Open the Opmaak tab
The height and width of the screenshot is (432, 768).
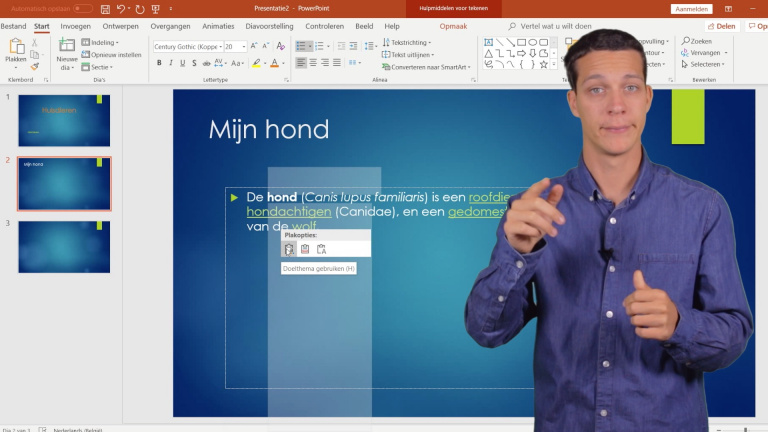pos(453,26)
